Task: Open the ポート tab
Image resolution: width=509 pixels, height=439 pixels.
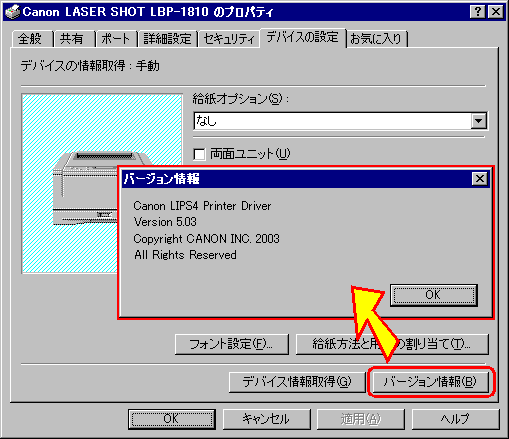Action: (116, 39)
